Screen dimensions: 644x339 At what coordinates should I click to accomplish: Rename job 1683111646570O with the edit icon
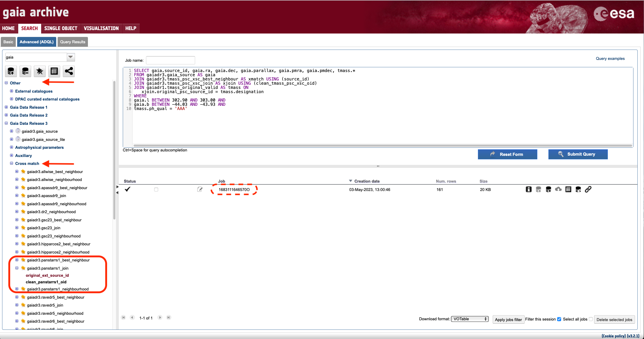[200, 189]
